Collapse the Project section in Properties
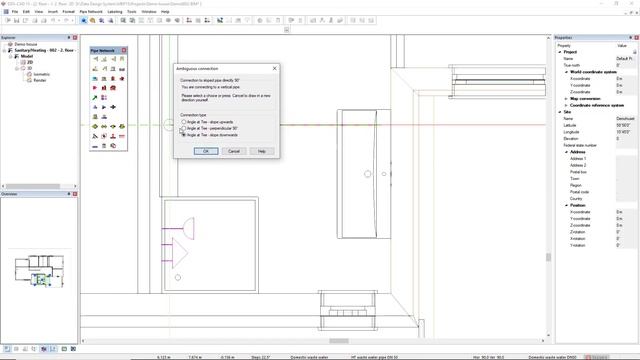The height and width of the screenshot is (360, 640). (x=560, y=52)
